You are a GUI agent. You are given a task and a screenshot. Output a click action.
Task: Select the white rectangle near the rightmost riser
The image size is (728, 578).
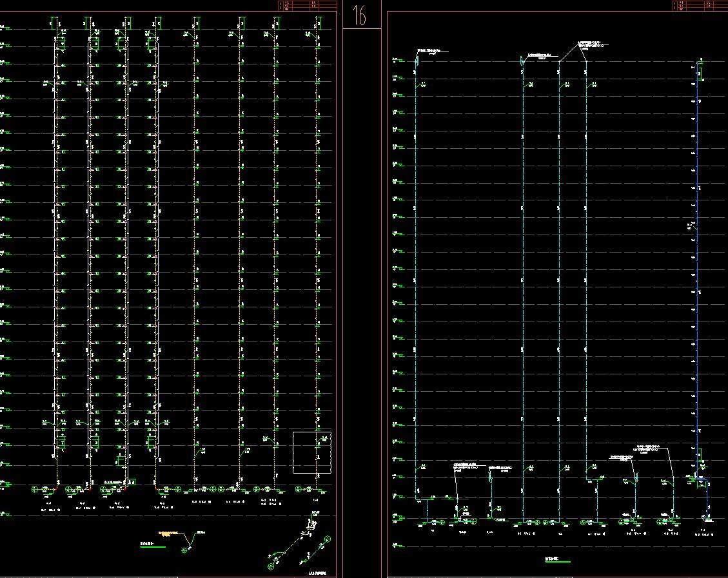[312, 452]
